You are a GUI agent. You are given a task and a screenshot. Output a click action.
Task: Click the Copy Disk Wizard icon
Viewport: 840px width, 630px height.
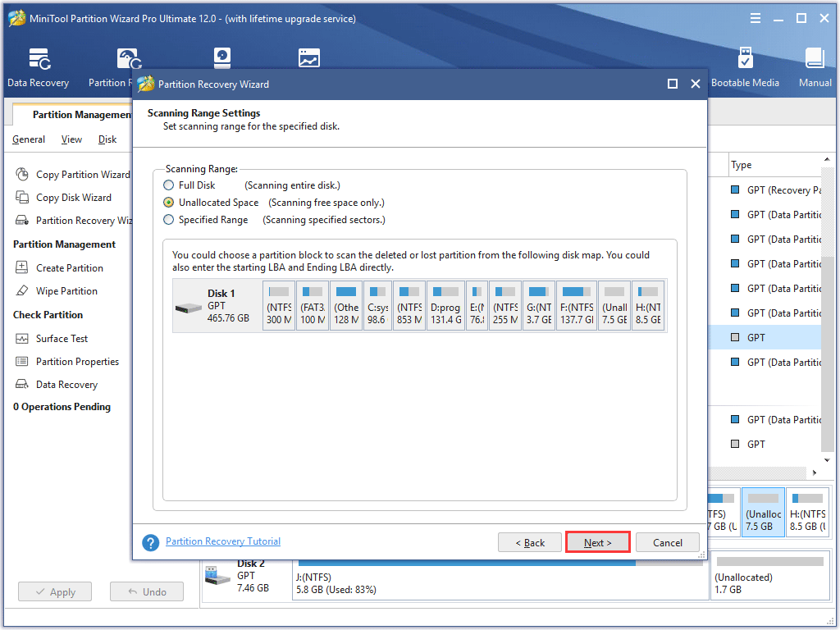tap(22, 197)
